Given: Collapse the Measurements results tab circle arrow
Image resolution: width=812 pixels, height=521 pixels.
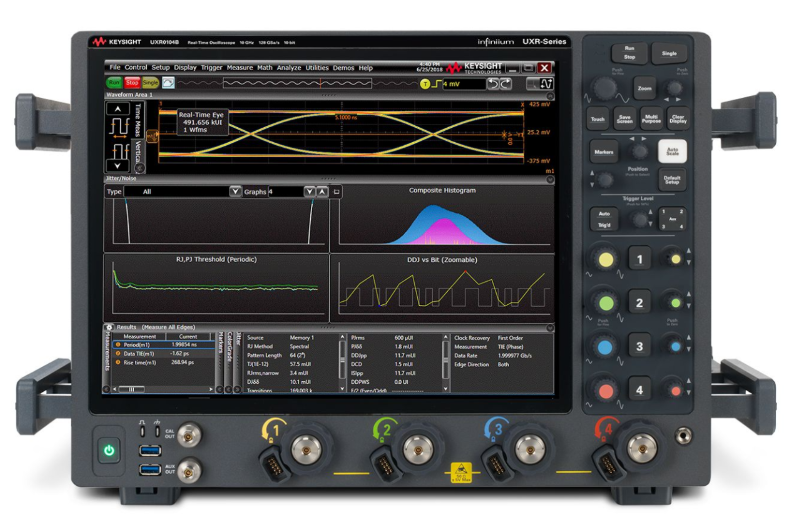Looking at the screenshot, I should 106,389.
